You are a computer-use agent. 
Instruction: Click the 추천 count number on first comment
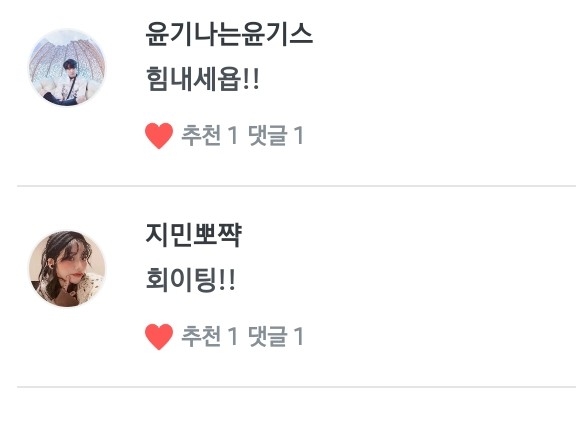tap(233, 136)
